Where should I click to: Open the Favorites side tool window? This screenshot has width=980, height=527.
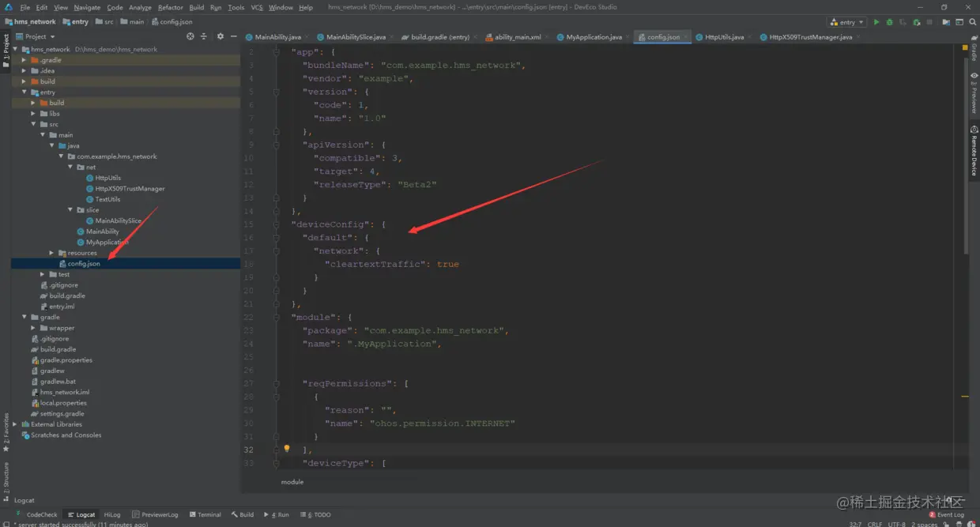6,431
